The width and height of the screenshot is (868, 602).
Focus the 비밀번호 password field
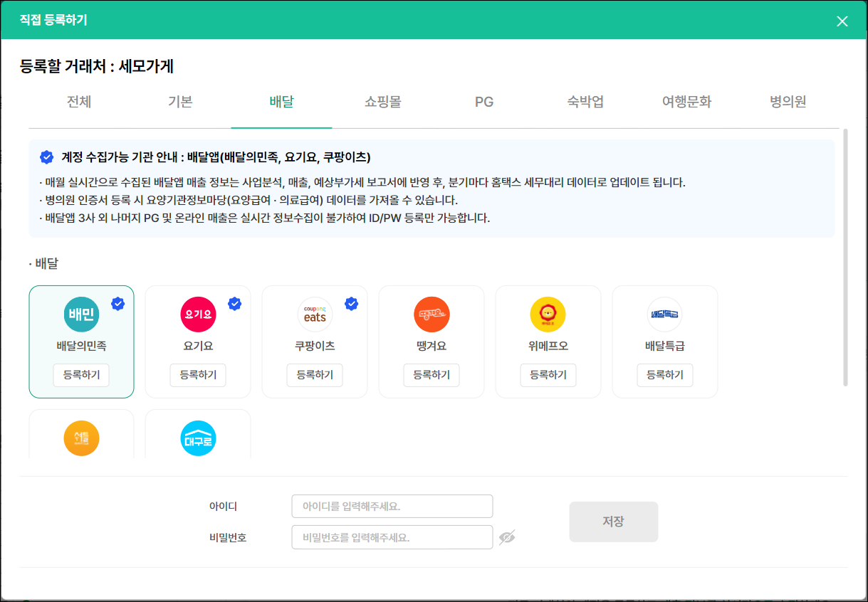point(392,537)
